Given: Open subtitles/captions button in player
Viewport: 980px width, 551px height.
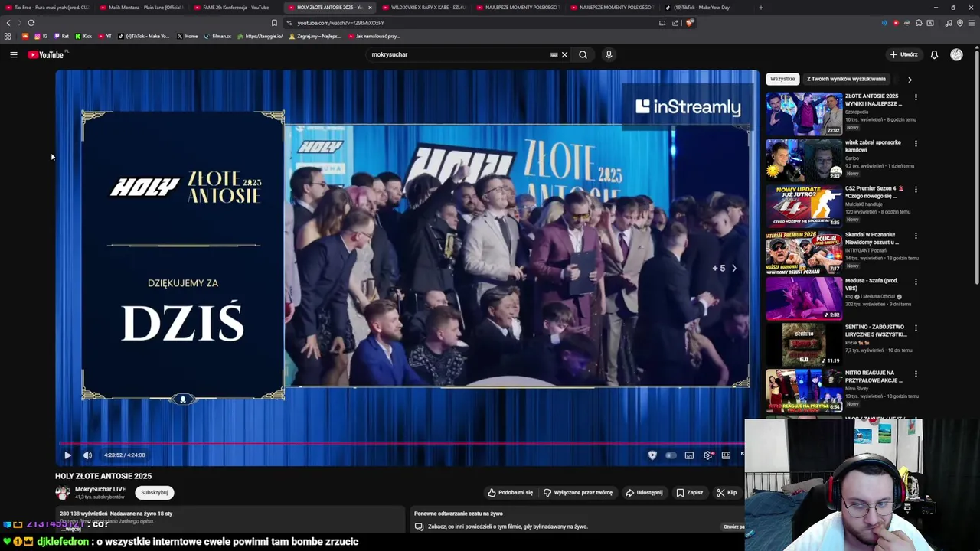Looking at the screenshot, I should coord(689,455).
